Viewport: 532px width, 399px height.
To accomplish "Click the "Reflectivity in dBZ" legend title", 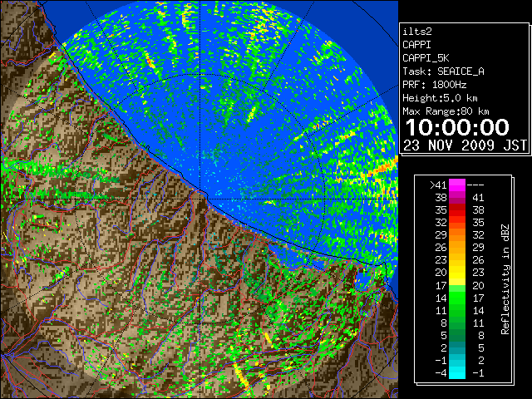I will click(505, 279).
